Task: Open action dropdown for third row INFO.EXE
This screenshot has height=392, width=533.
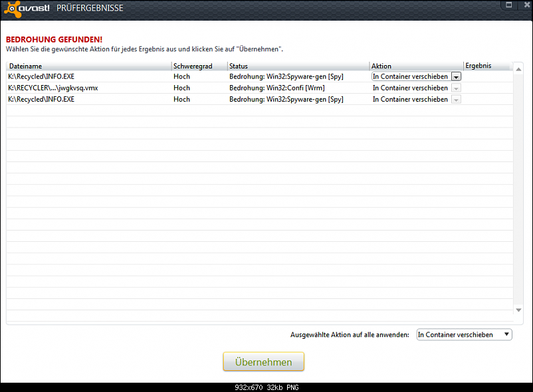Action: (456, 99)
